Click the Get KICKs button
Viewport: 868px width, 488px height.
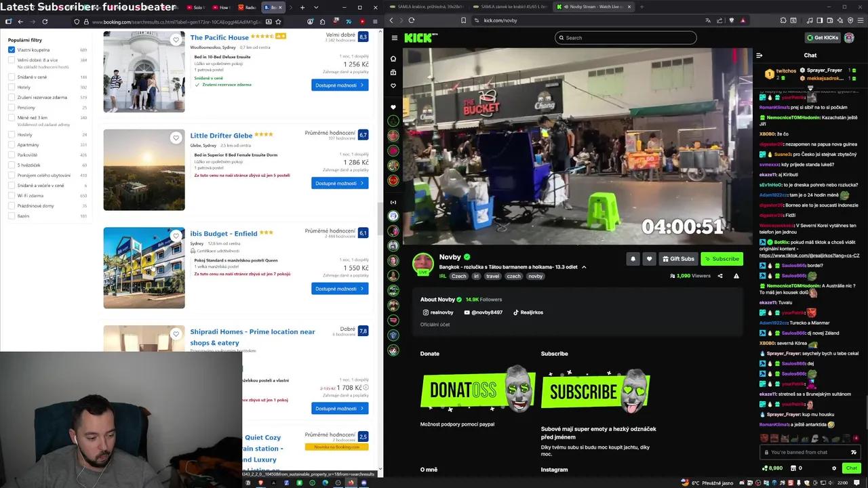[x=822, y=38]
